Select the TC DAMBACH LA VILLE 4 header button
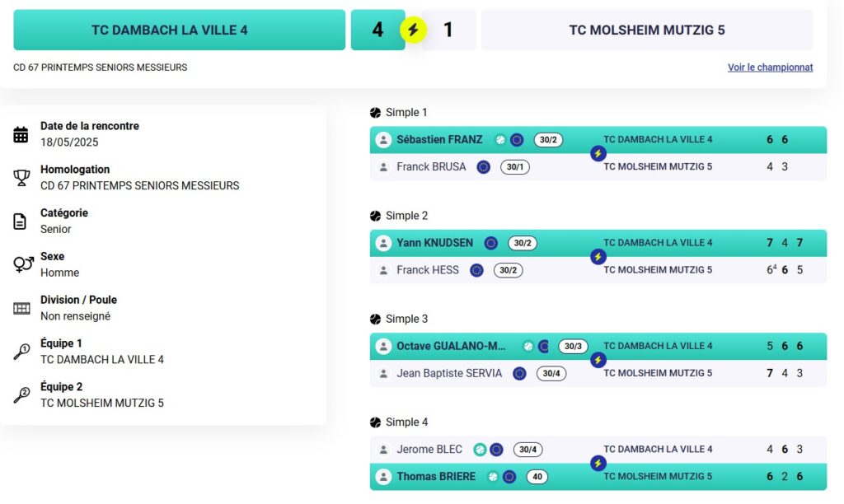Image resolution: width=844 pixels, height=504 pixels. [x=179, y=30]
